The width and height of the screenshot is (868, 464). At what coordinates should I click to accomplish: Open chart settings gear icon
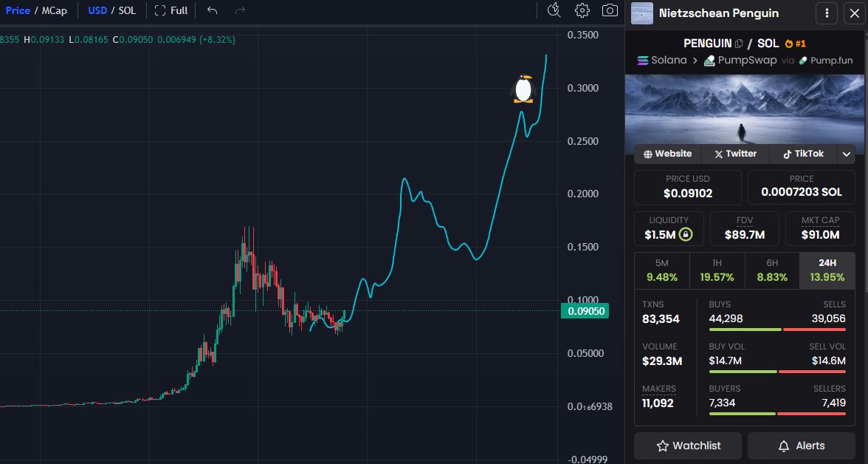click(x=582, y=10)
